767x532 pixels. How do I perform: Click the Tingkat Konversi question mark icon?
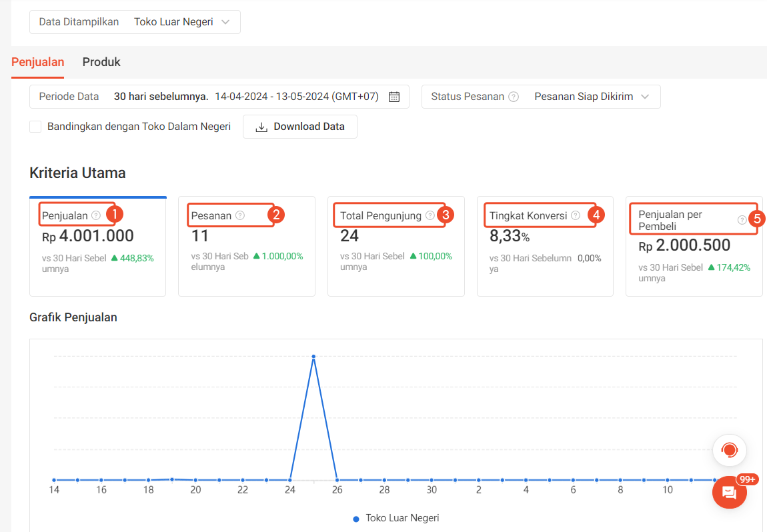[x=575, y=215]
